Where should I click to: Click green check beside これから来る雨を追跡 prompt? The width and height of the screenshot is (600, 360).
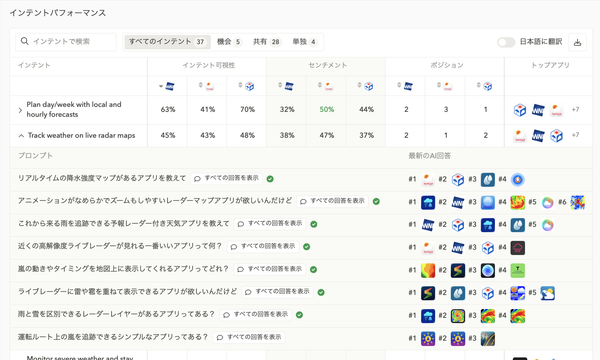pos(314,224)
